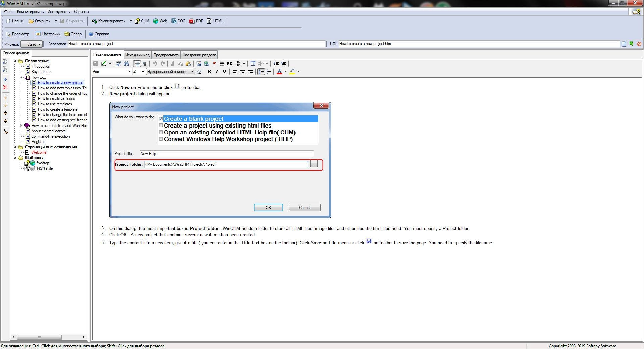The image size is (644, 349).
Task: Move topic left with the left arrow
Action: (x=5, y=113)
